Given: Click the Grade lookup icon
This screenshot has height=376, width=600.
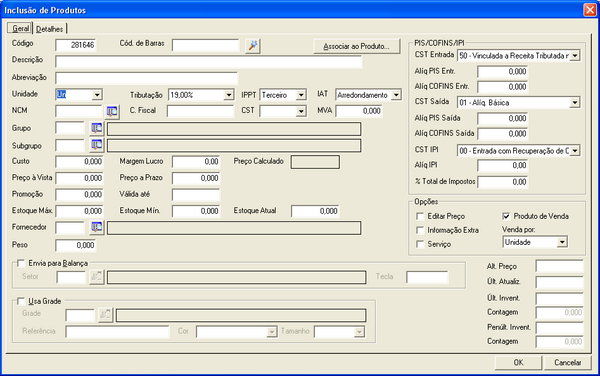Looking at the screenshot, I should [105, 315].
